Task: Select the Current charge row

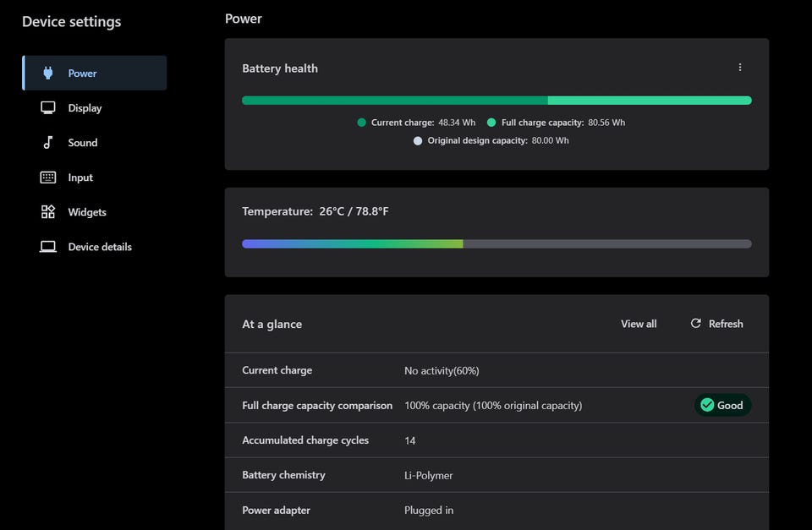Action: tap(497, 370)
